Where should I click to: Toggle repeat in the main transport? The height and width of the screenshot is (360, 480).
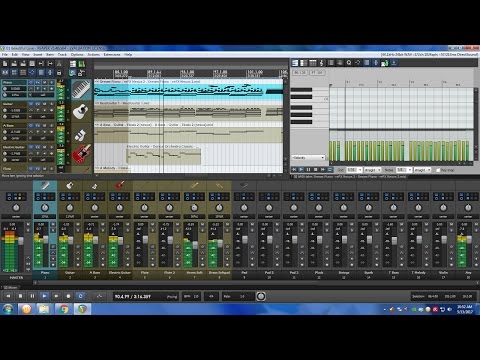click(x=81, y=296)
